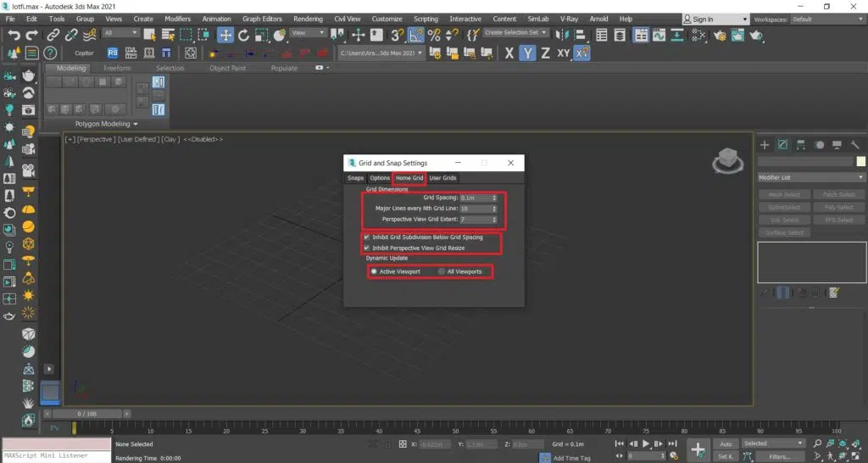Constrain to the Y axis
This screenshot has width=868, height=463.
pyautogui.click(x=527, y=53)
